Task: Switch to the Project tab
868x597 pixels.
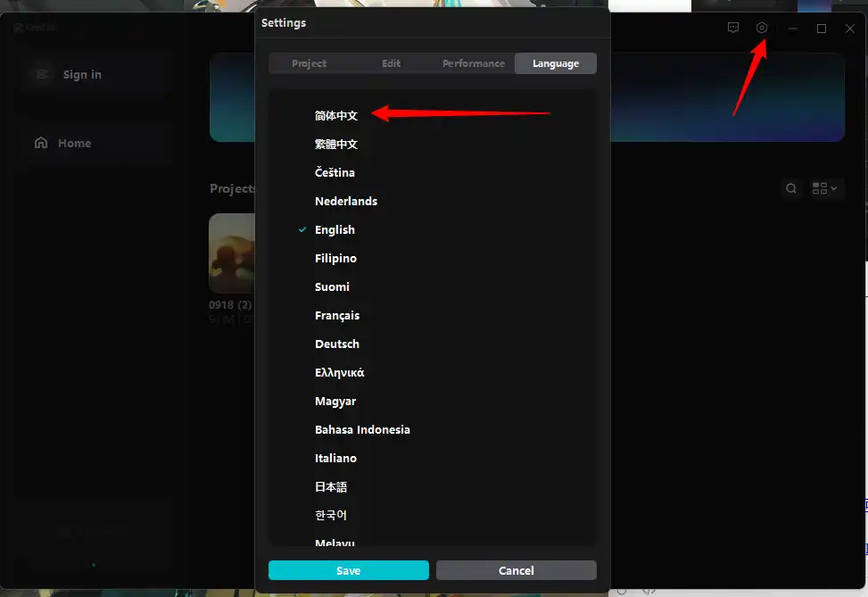Action: [310, 63]
